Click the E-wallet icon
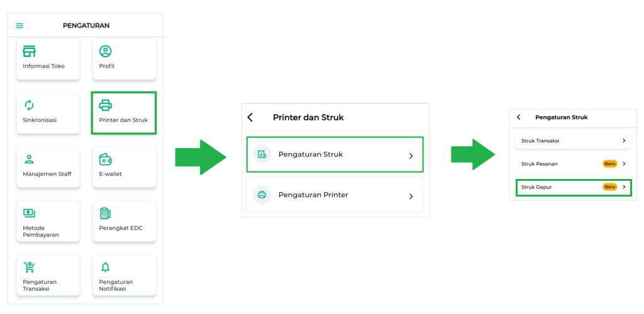Viewport: 644px width, 314px height. tap(106, 160)
